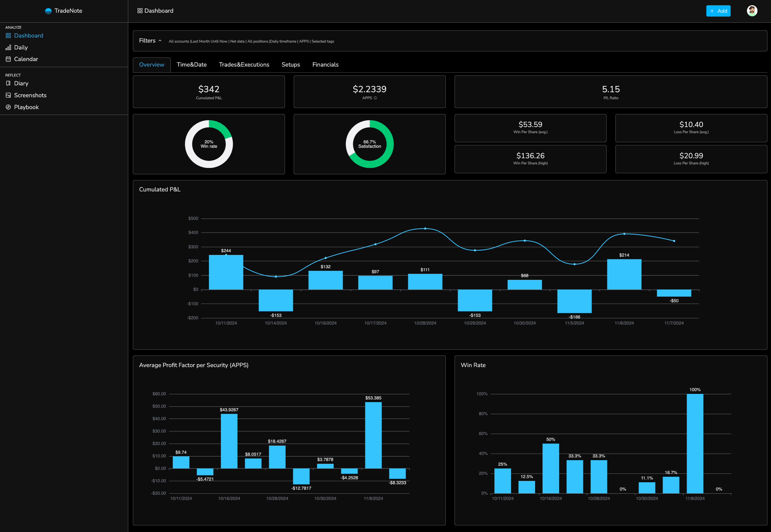
Task: Click the Screenshots image icon
Action: 8,95
